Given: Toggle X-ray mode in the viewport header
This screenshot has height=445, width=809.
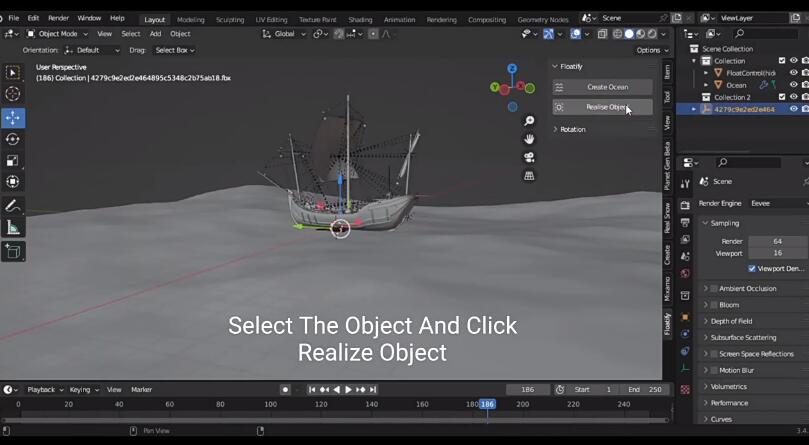Looking at the screenshot, I should [x=602, y=34].
